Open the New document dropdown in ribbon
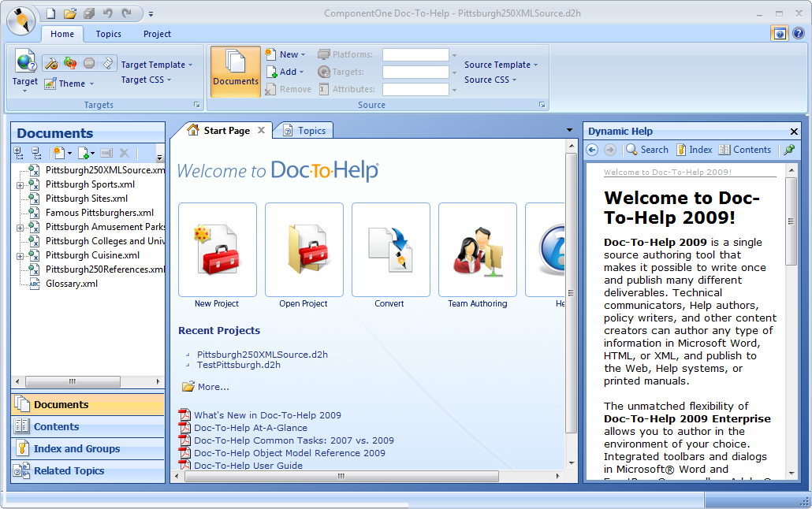 [285, 54]
